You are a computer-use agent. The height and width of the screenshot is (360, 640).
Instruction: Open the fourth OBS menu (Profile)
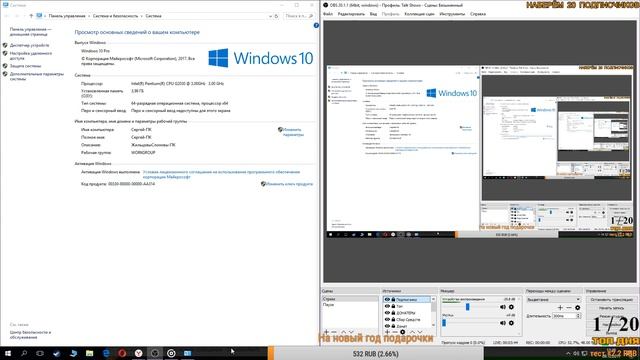[x=391, y=14]
